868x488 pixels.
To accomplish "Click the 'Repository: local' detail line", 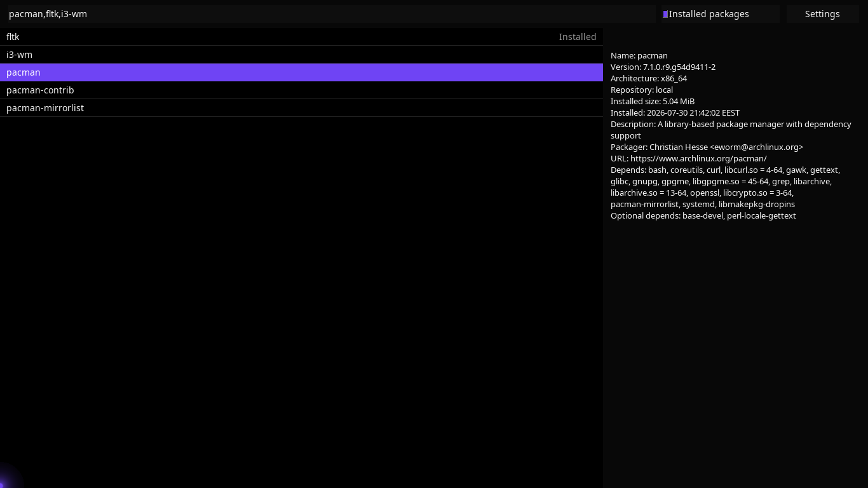I will (x=642, y=90).
